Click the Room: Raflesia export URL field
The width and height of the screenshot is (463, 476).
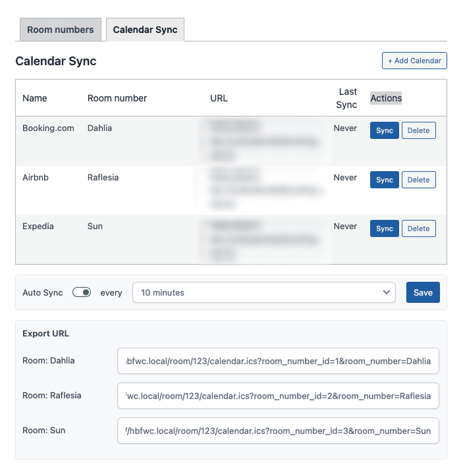pyautogui.click(x=278, y=396)
